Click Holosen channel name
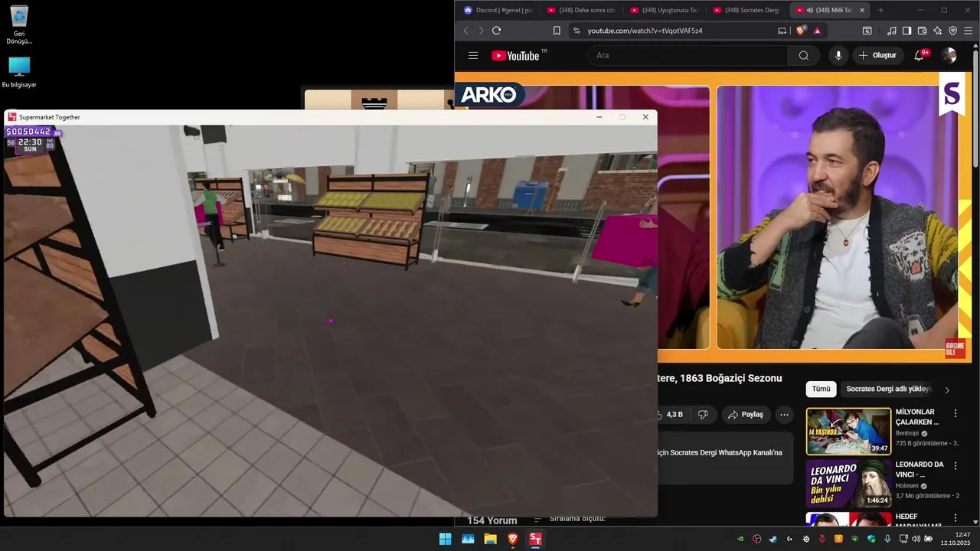This screenshot has width=980, height=551. tap(906, 485)
